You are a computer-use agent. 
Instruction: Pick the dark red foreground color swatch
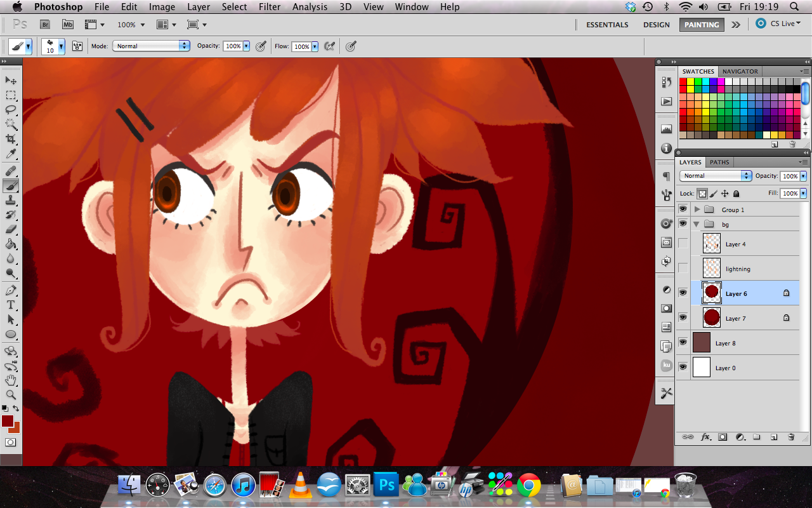[x=7, y=421]
